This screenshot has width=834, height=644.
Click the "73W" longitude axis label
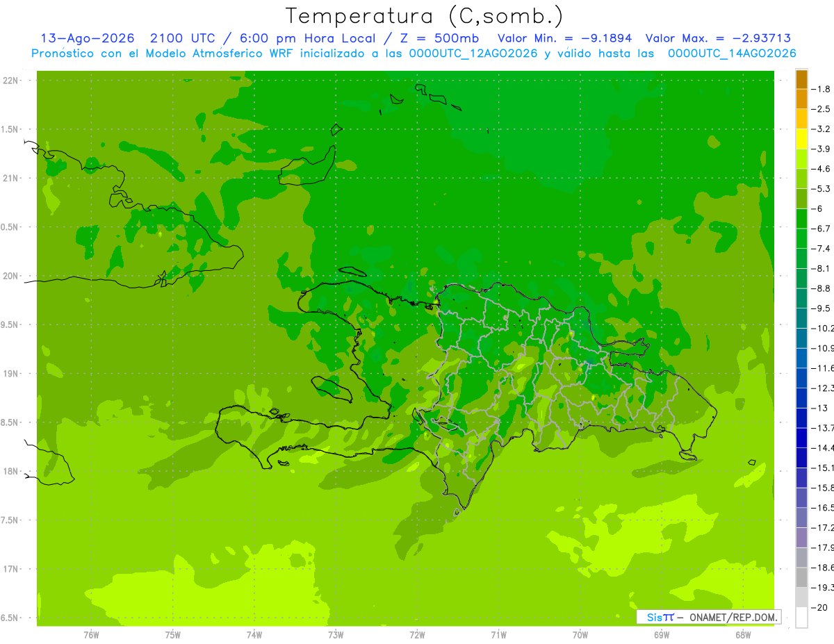click(336, 634)
